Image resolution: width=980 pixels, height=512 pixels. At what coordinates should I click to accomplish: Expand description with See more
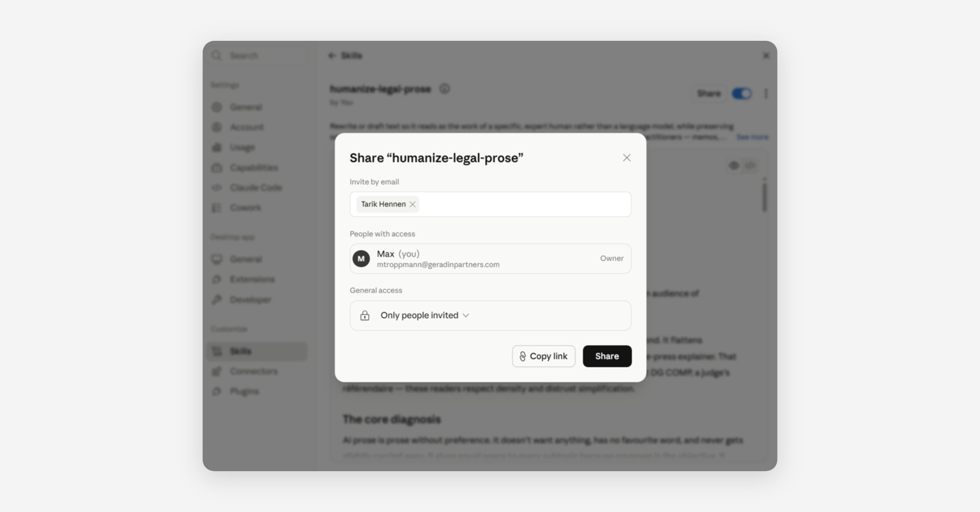(x=752, y=137)
